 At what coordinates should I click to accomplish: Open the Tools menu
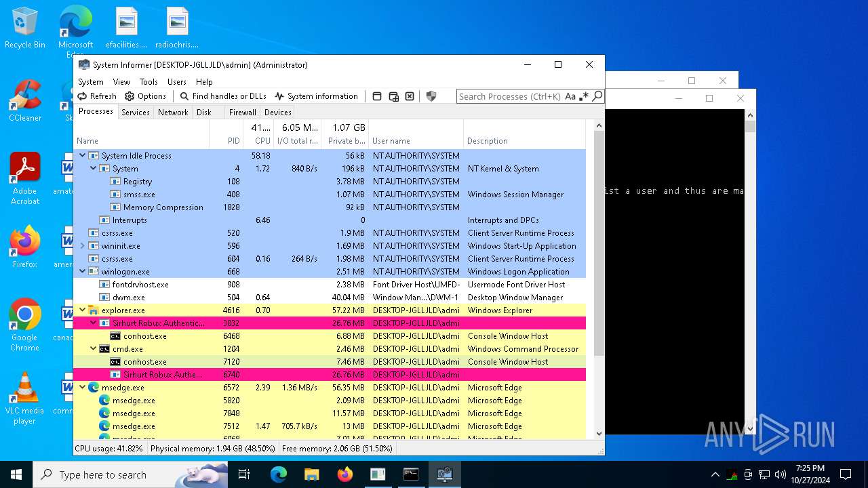tap(149, 81)
